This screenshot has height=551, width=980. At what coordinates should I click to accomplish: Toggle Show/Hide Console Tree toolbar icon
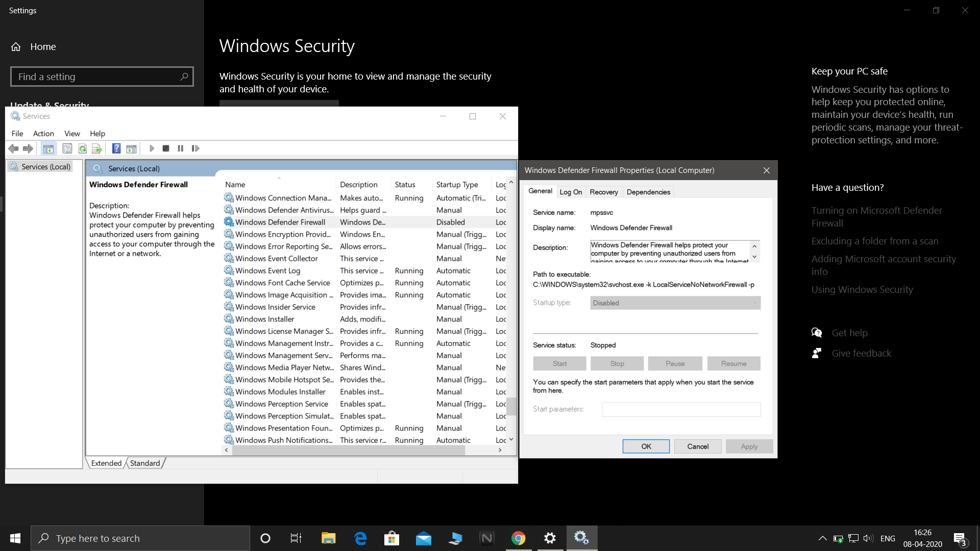(48, 148)
